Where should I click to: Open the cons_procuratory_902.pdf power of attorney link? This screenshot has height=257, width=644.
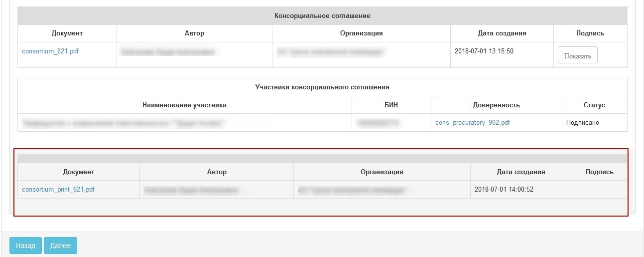coord(472,123)
